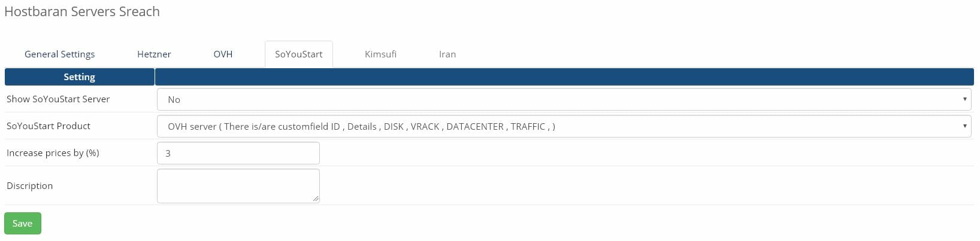Viewport: 980px width, 241px height.
Task: Open the SoYouStart Product dropdown
Action: 564,126
